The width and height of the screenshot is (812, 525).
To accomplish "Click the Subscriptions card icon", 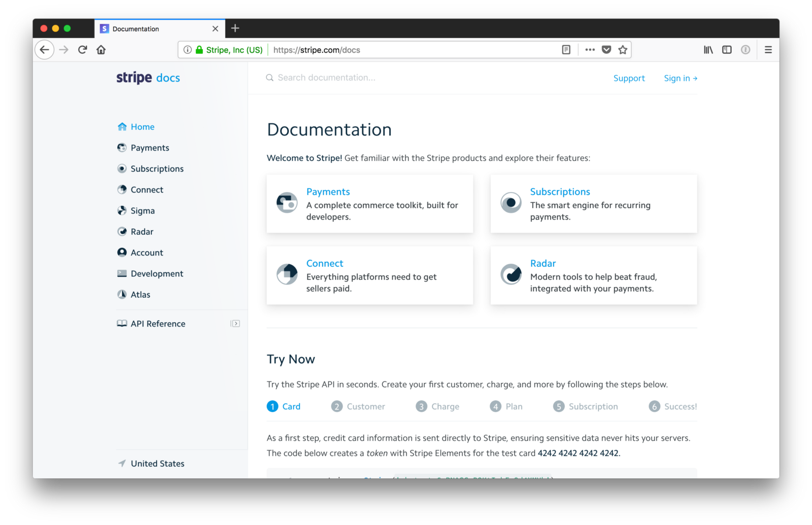I will (x=511, y=203).
